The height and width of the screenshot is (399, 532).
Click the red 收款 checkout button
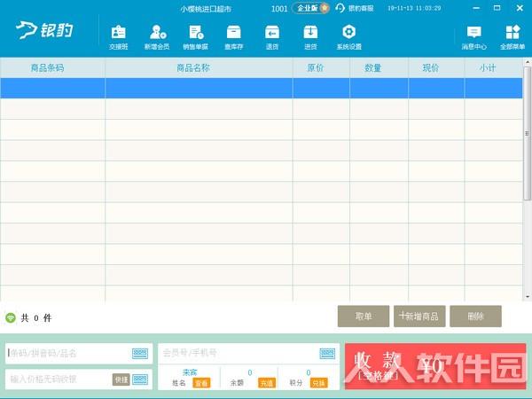[x=435, y=366]
